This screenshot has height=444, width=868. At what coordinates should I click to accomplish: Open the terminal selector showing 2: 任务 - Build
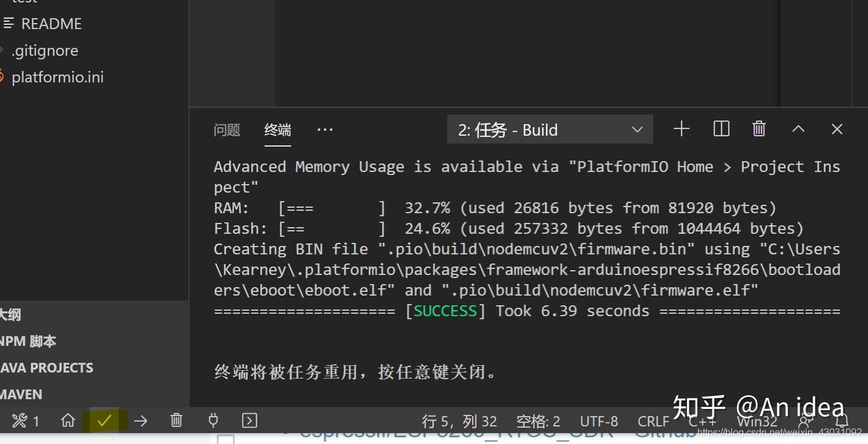(x=549, y=129)
